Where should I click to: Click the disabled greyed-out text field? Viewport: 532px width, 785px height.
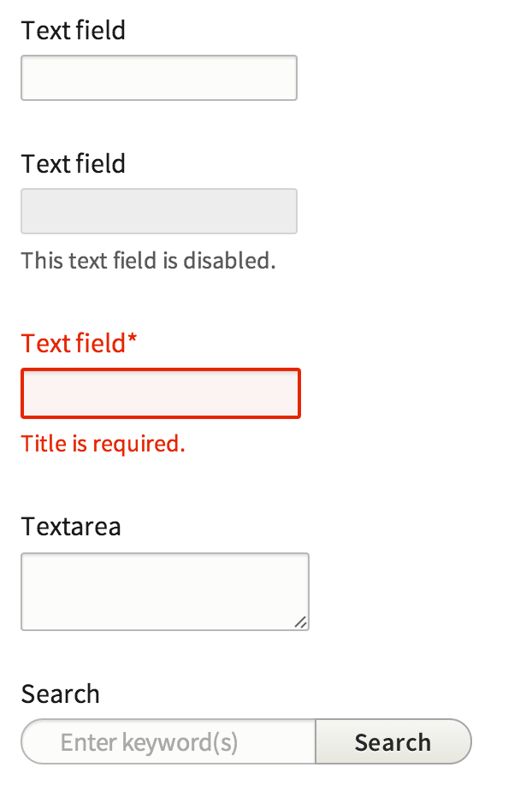point(158,210)
